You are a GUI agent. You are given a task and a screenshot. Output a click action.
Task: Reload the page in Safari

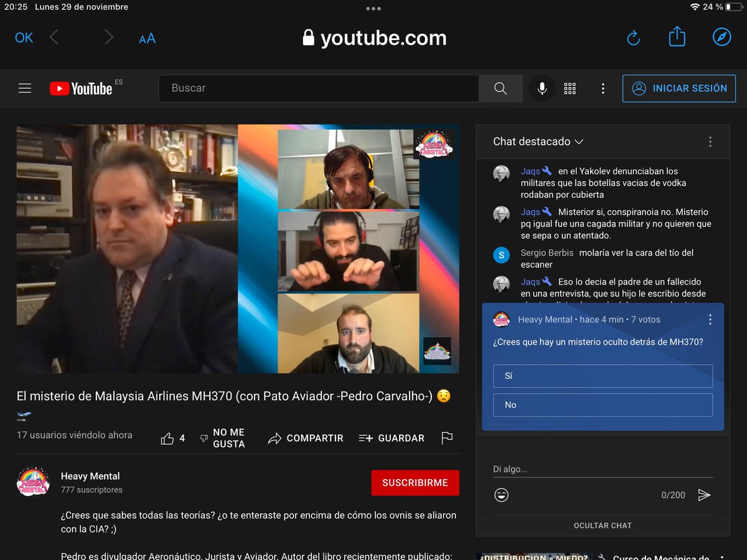[634, 39]
